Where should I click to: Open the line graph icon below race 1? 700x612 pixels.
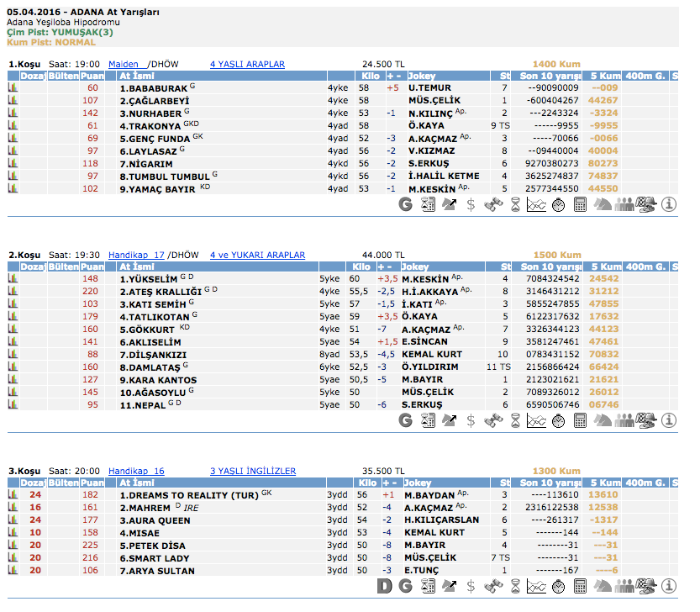click(536, 203)
